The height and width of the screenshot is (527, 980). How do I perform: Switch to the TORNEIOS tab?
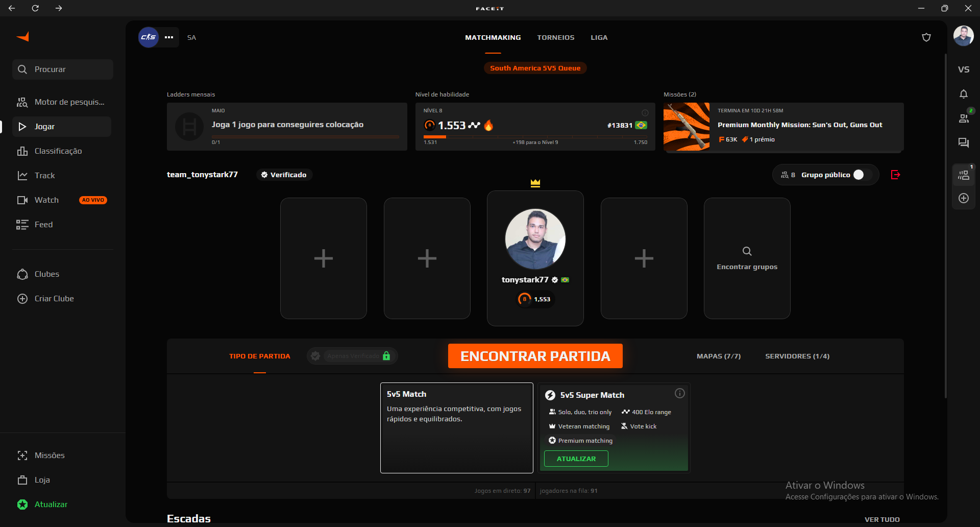pos(556,37)
